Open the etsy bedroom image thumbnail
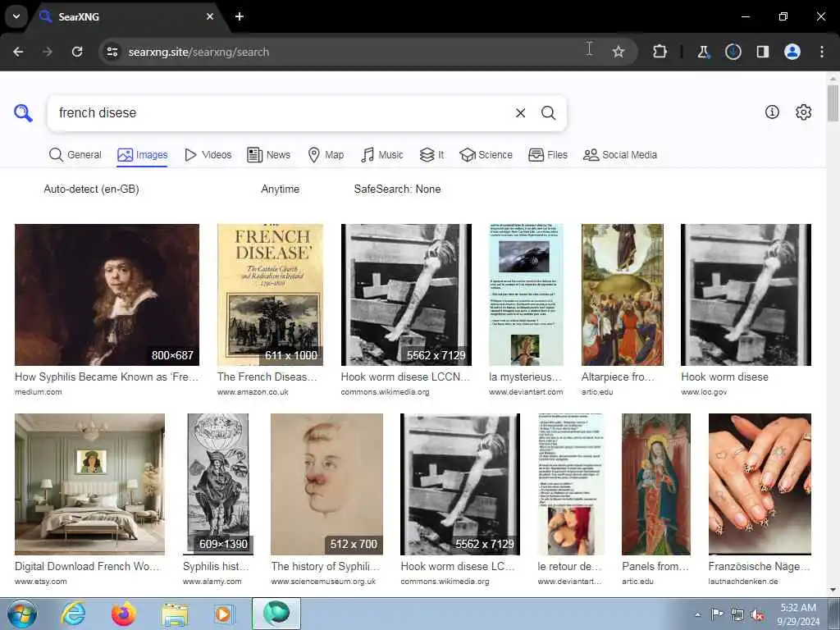840x630 pixels. point(90,484)
